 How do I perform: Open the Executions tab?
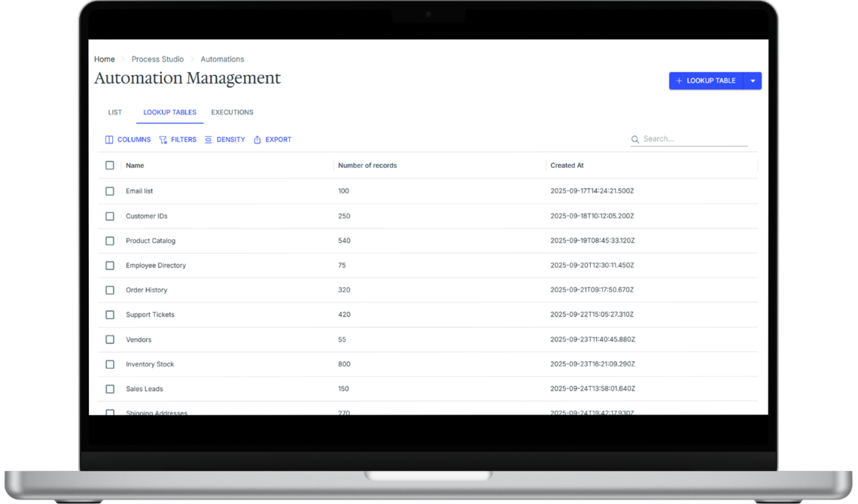coord(232,113)
